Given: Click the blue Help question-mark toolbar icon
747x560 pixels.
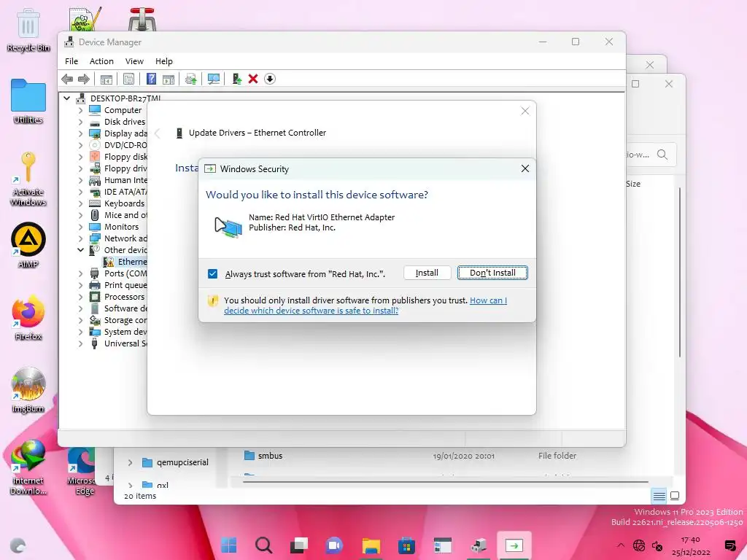Looking at the screenshot, I should [151, 79].
